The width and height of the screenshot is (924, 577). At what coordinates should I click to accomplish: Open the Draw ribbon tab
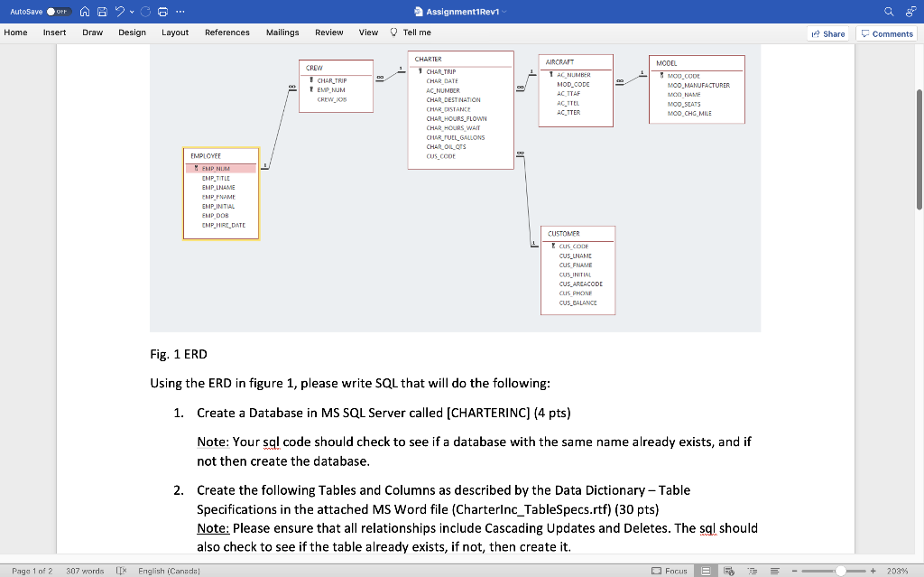click(x=93, y=33)
